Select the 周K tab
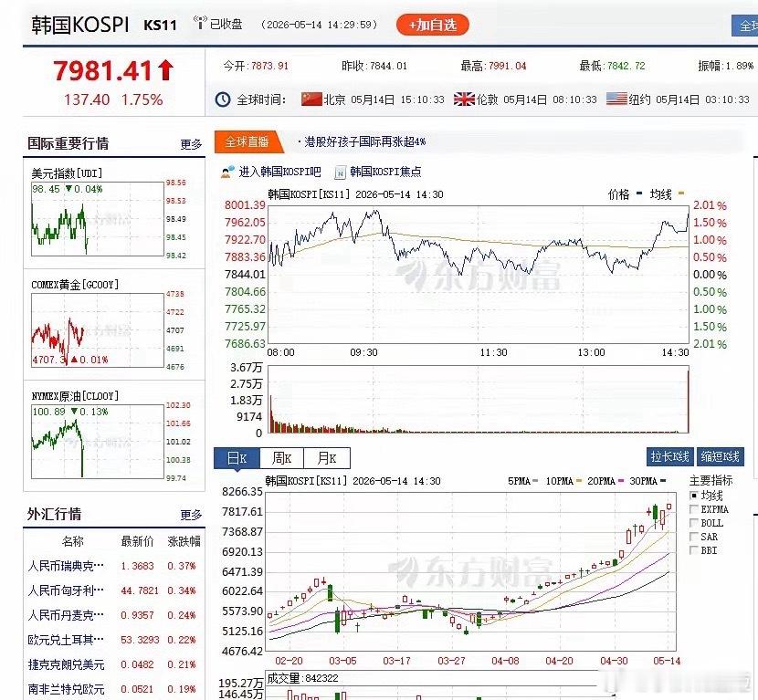This screenshot has height=700, width=758. click(x=282, y=458)
